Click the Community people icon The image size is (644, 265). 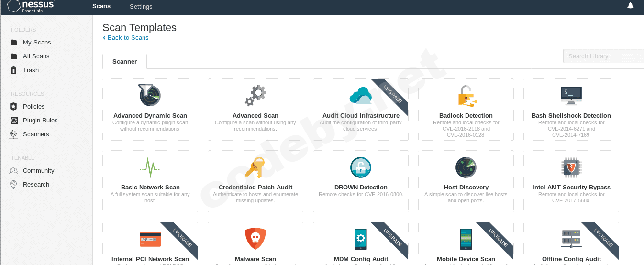(x=14, y=171)
